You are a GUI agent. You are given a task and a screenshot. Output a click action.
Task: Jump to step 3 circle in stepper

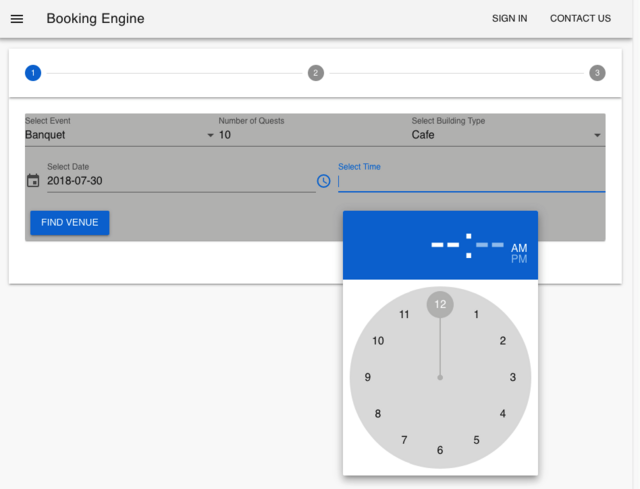click(x=597, y=73)
